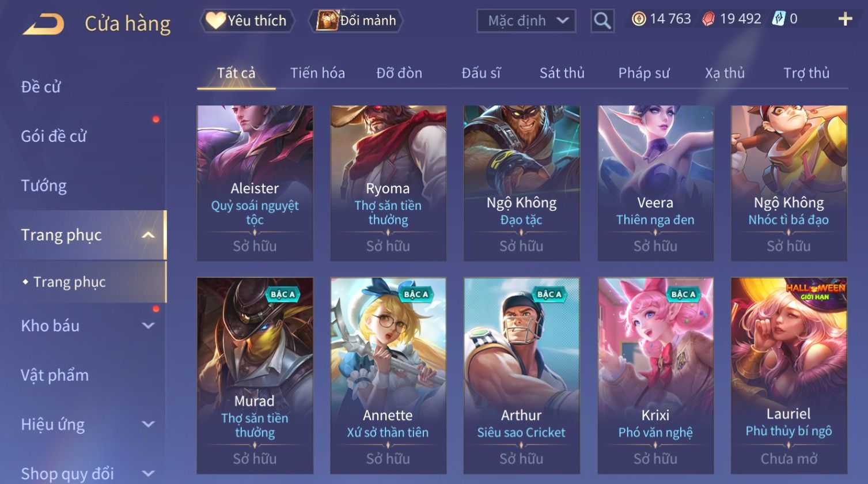
Task: Open Đổi mảnh chest exchange
Action: tap(355, 21)
